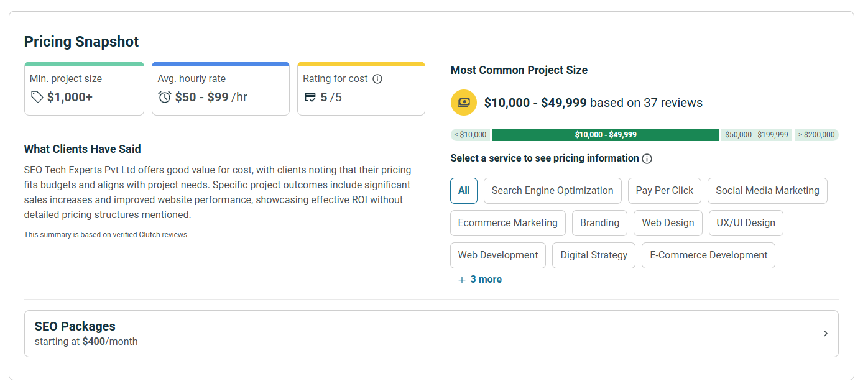The width and height of the screenshot is (868, 384).
Task: Click the Min. project size card
Action: pos(84,88)
